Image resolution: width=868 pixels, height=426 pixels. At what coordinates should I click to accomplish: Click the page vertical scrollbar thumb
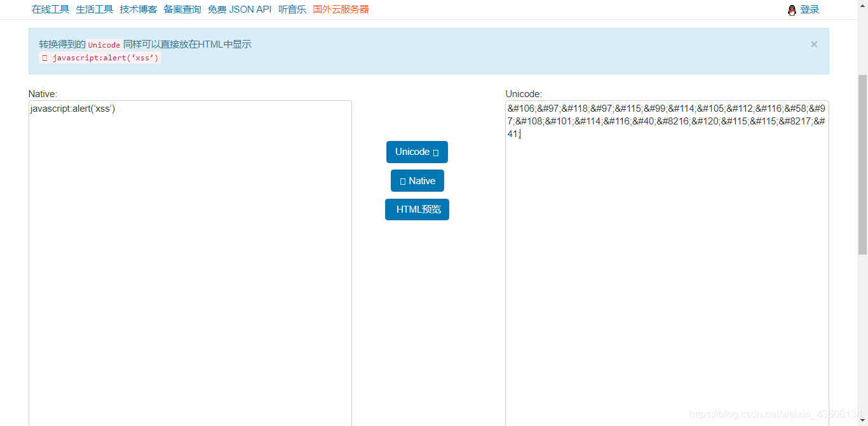pos(862,164)
